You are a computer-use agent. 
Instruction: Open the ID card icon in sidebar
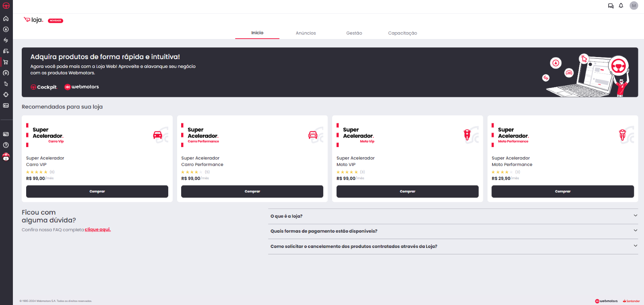pyautogui.click(x=6, y=134)
